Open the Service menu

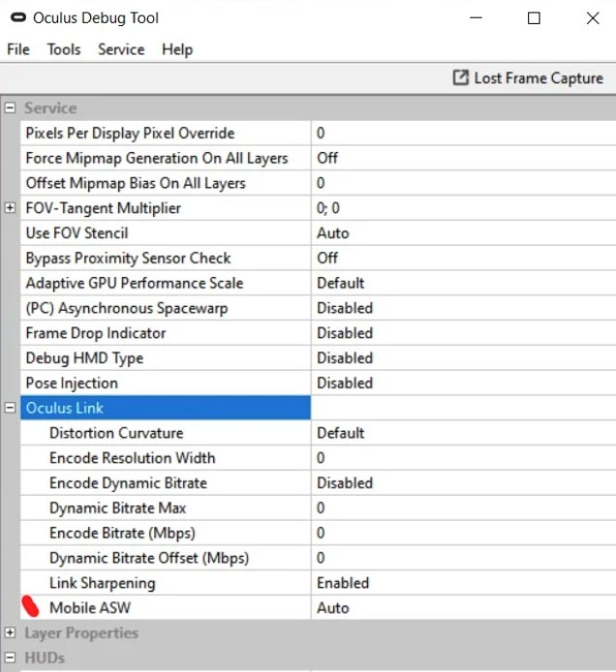pyautogui.click(x=121, y=49)
